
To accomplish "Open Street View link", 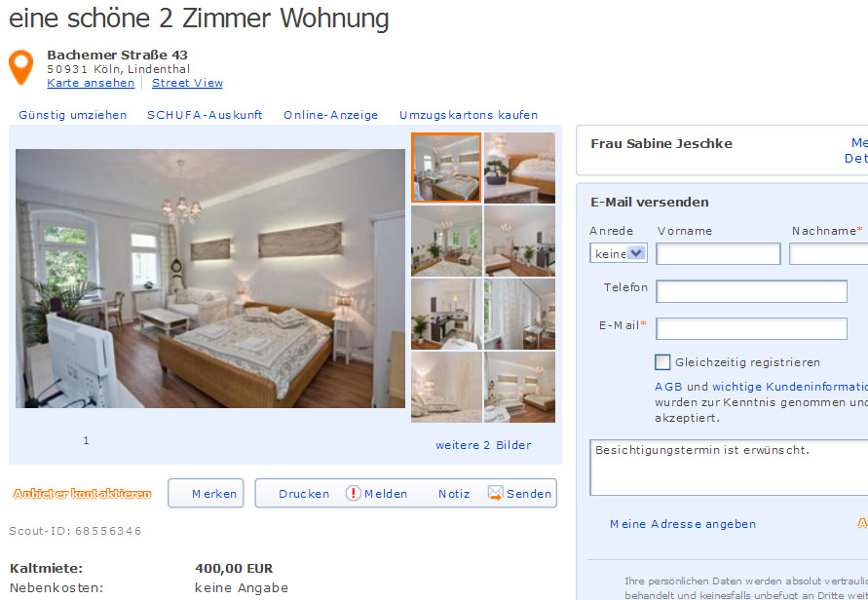I will coord(187,83).
